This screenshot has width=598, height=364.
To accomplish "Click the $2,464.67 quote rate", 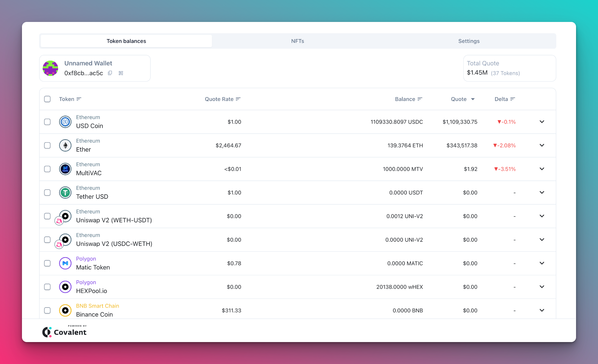I will (x=228, y=145).
